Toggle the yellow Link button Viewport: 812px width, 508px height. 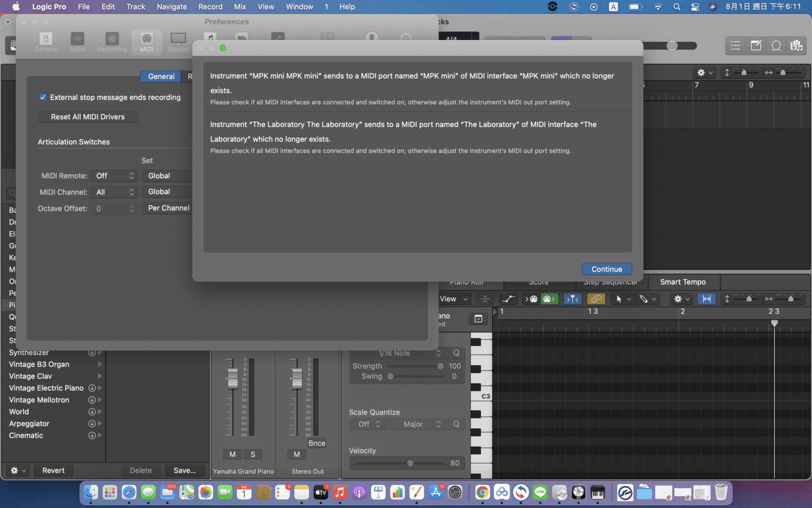596,299
